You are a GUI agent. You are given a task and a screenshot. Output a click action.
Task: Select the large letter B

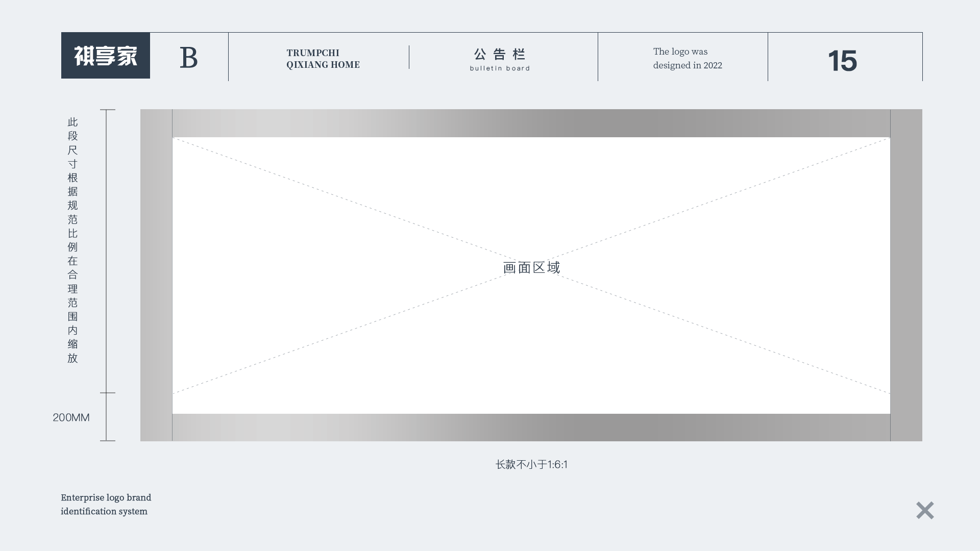click(x=188, y=58)
